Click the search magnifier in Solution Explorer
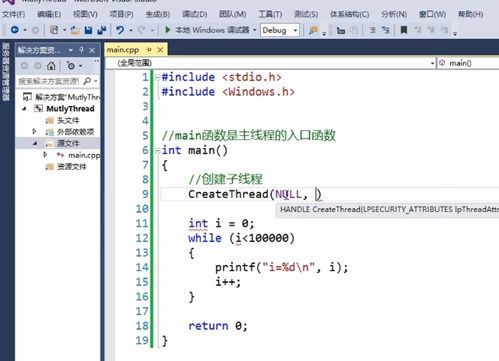 [87, 81]
